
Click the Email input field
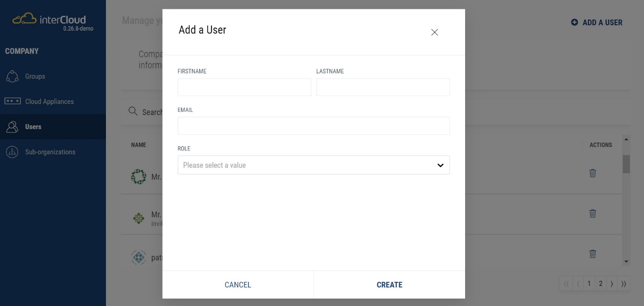tap(313, 126)
